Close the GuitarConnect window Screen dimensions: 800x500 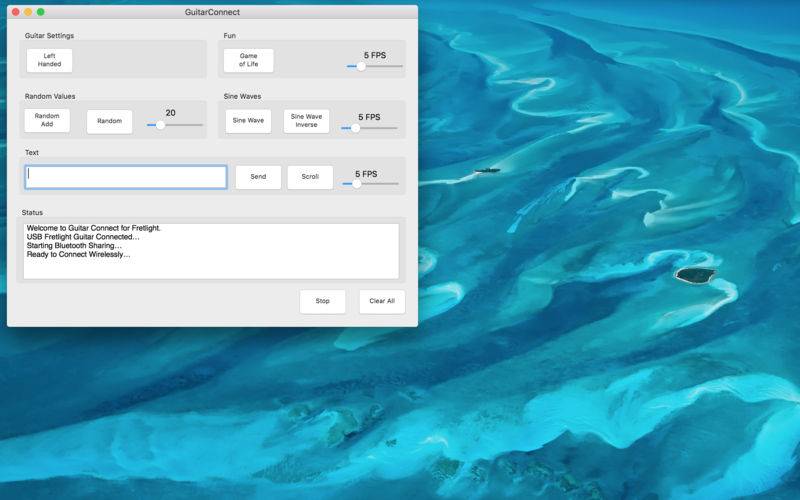(x=16, y=12)
